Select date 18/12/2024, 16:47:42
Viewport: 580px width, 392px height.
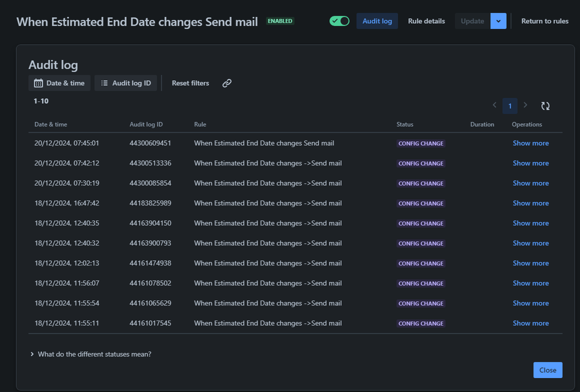pos(67,203)
